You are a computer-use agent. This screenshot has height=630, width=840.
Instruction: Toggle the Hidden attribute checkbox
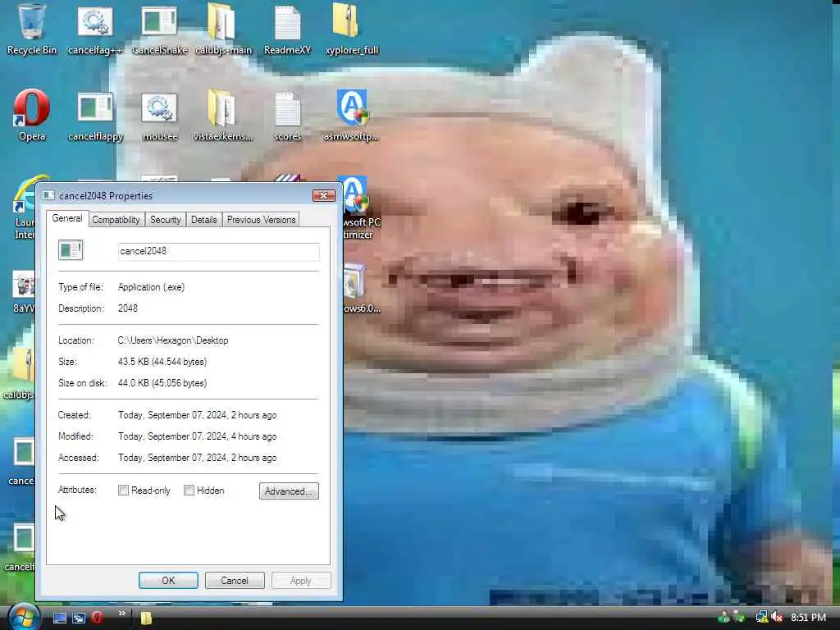coord(189,491)
